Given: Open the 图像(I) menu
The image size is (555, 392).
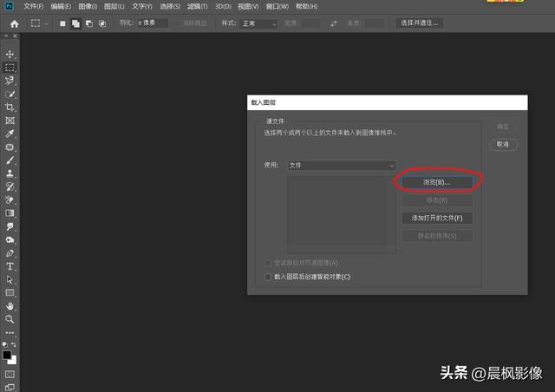Looking at the screenshot, I should 88,6.
